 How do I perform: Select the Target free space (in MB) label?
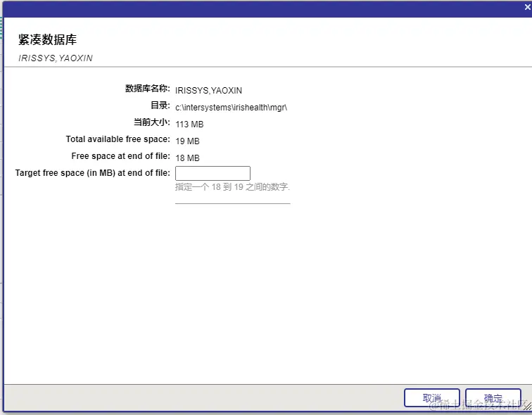pos(92,173)
